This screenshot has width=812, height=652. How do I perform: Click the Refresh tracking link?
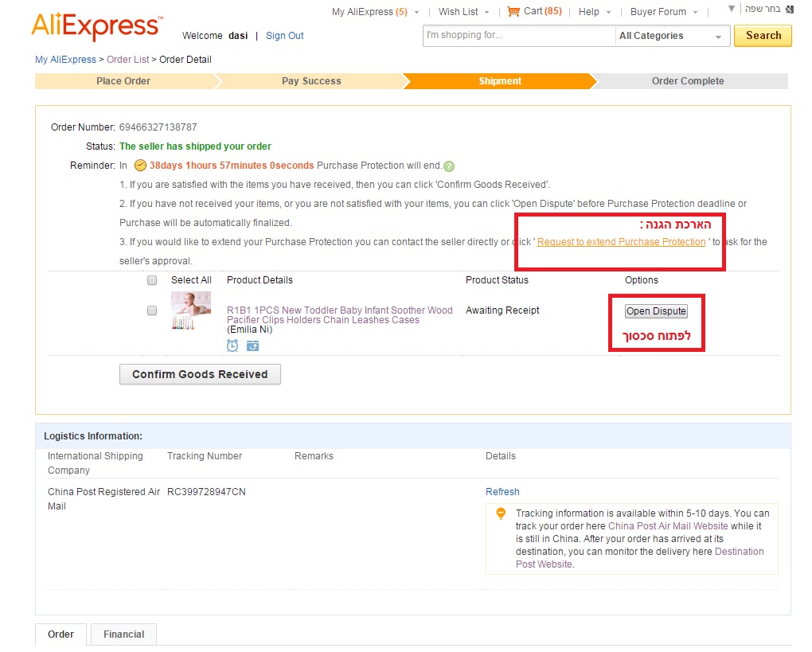click(x=502, y=492)
